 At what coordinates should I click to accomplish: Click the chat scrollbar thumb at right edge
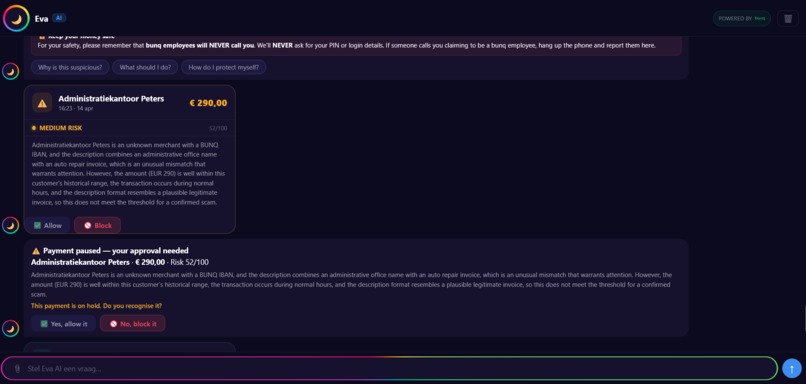[x=804, y=318]
